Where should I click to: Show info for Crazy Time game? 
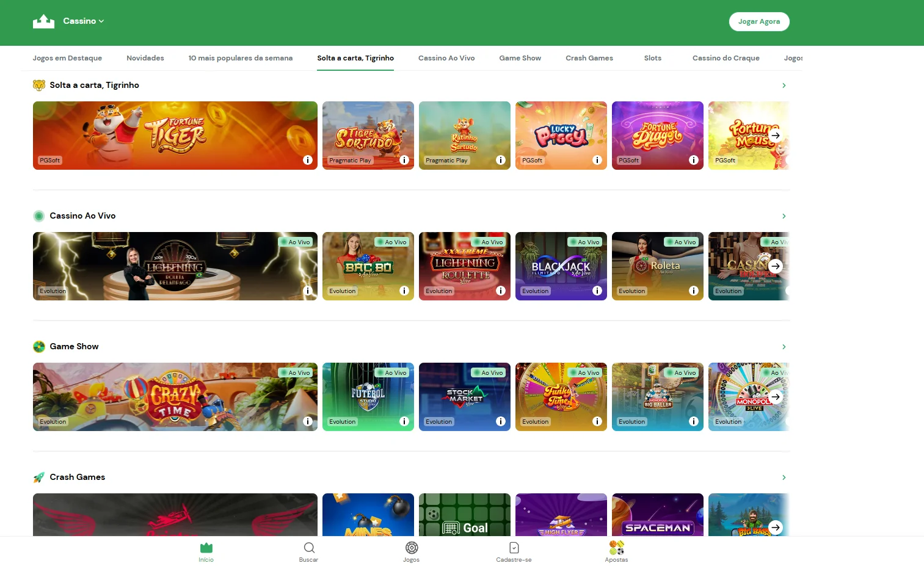coord(308,421)
